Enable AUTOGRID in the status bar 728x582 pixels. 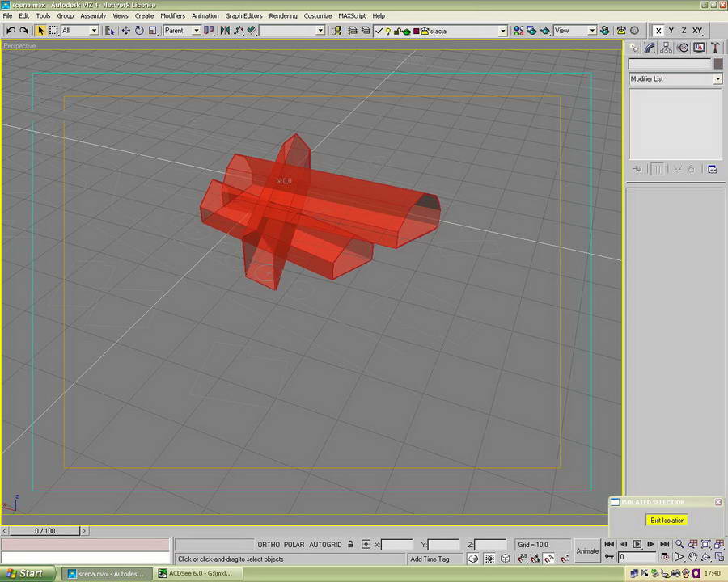[x=325, y=545]
